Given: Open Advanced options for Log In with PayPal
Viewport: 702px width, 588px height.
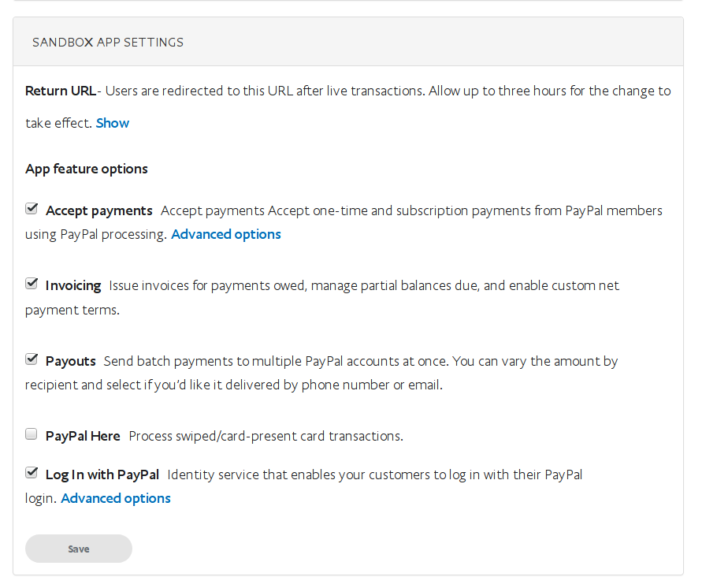Looking at the screenshot, I should tap(116, 498).
